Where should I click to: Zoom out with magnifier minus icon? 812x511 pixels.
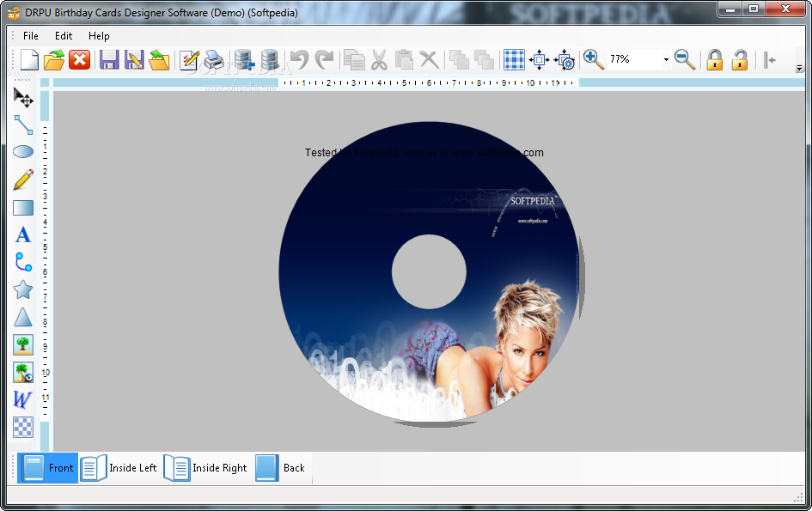click(x=685, y=59)
